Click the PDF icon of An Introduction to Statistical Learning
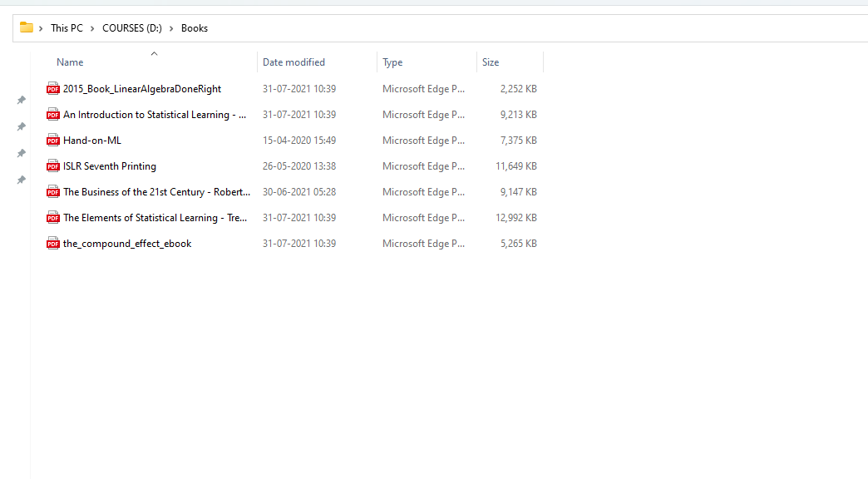The height and width of the screenshot is (479, 868). (53, 115)
